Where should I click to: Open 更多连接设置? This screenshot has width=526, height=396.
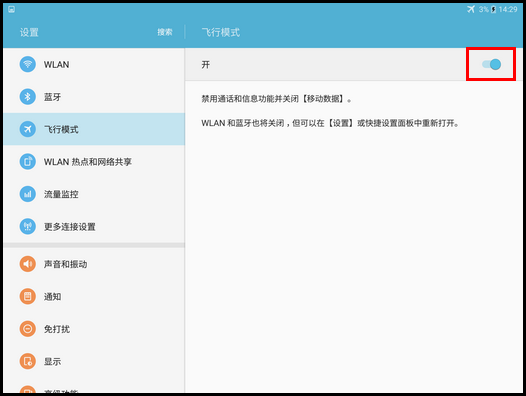(94, 227)
